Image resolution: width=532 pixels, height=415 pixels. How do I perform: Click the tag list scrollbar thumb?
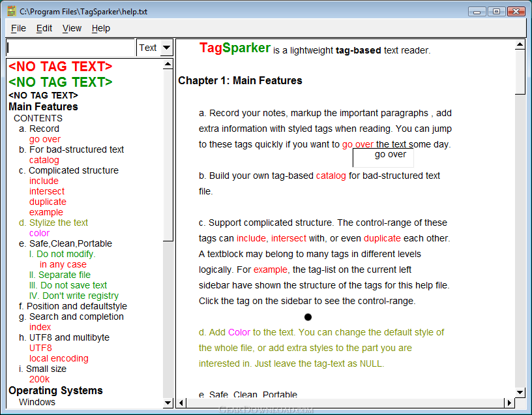coord(168,155)
